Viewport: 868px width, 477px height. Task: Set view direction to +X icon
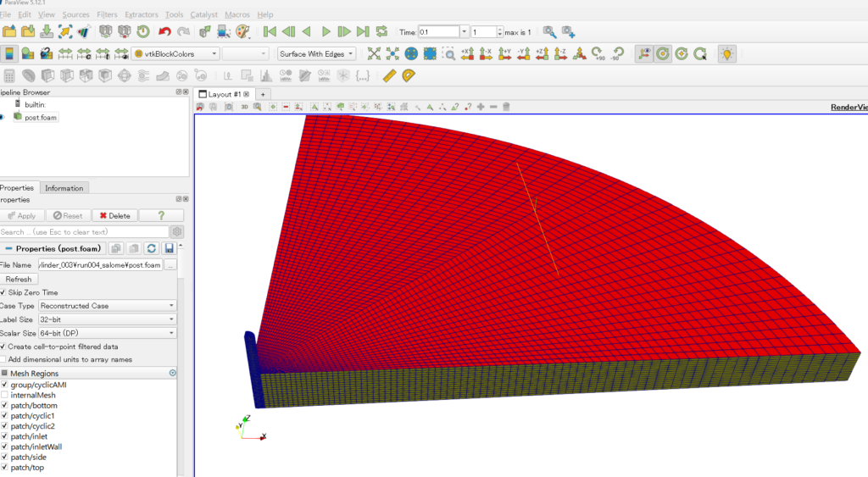pyautogui.click(x=467, y=53)
